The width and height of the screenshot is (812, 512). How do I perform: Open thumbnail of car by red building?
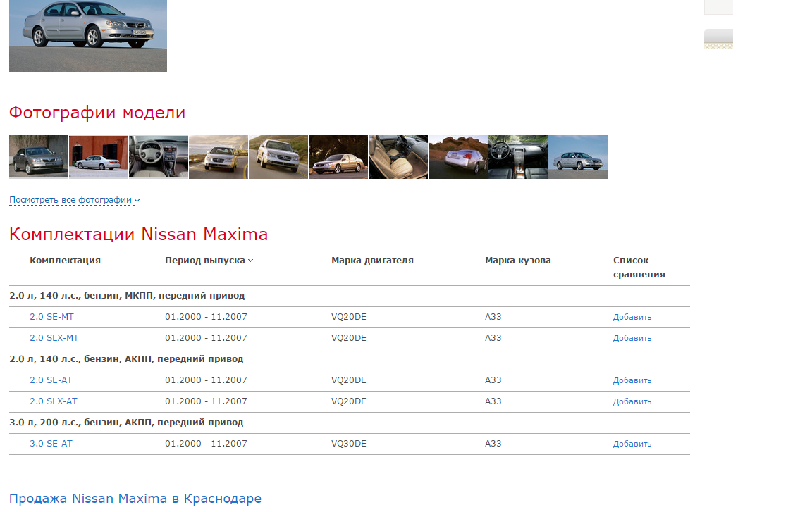[x=99, y=157]
